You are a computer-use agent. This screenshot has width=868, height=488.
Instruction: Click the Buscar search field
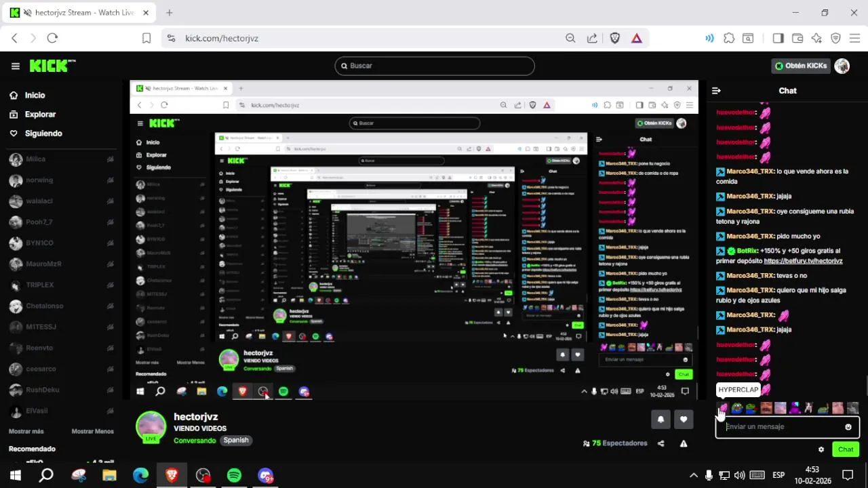(x=435, y=66)
